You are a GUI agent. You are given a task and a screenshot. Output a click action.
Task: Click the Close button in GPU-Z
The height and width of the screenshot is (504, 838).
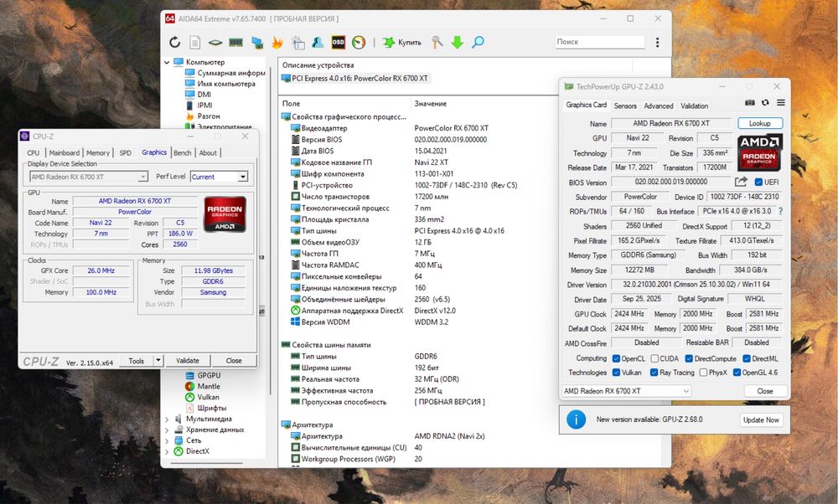tap(765, 391)
